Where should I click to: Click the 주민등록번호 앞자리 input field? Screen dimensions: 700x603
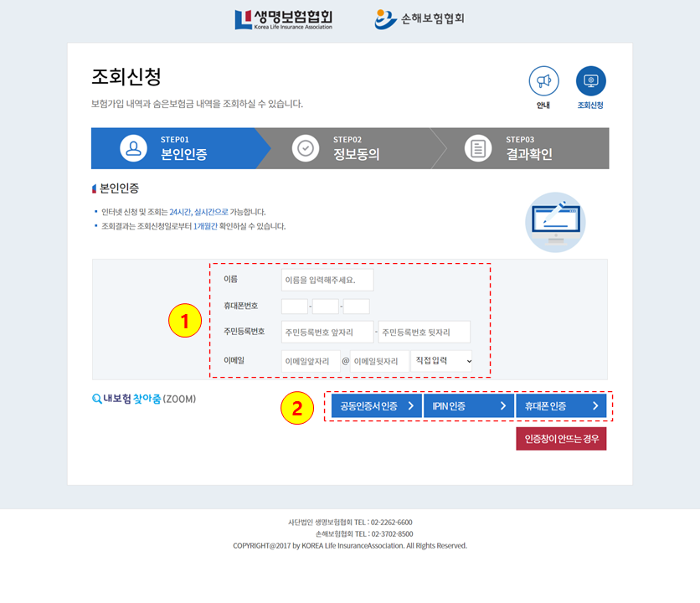330,332
